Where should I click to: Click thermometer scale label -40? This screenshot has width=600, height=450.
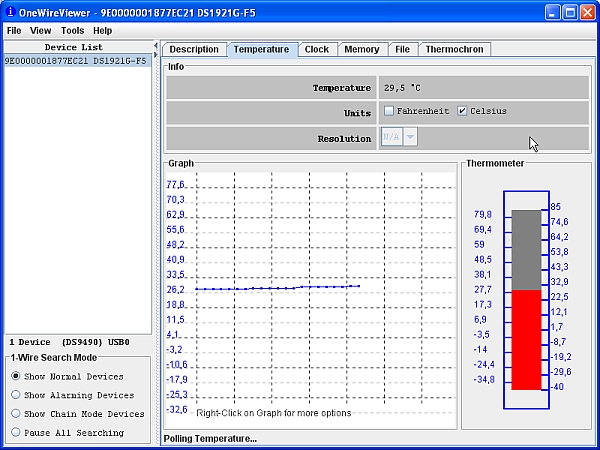point(557,387)
